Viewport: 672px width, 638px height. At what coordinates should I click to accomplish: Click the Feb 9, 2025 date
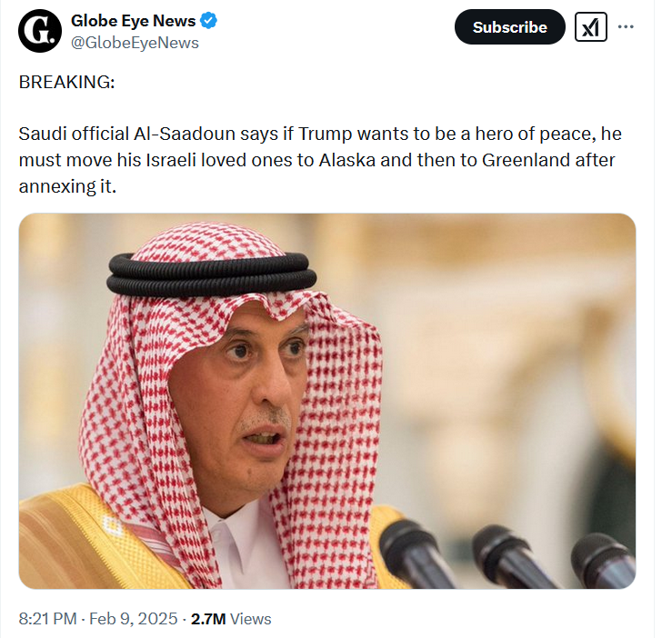point(133,619)
